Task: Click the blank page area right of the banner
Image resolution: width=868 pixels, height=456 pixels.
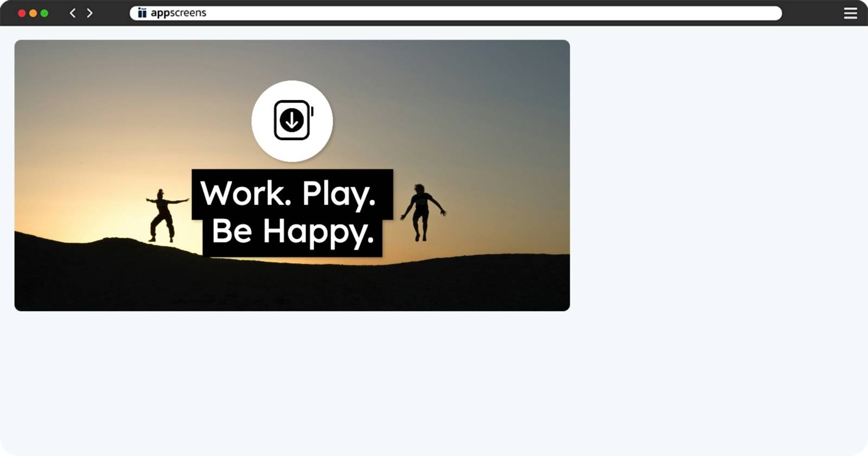Action: [716, 174]
